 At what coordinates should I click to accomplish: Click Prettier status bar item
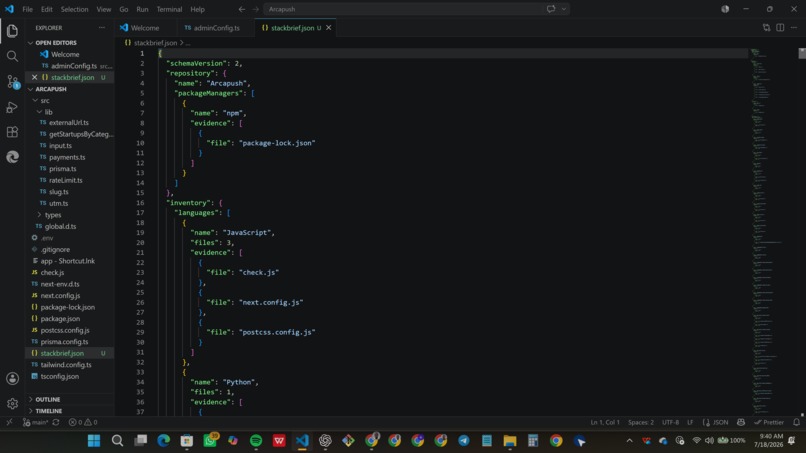(x=769, y=422)
